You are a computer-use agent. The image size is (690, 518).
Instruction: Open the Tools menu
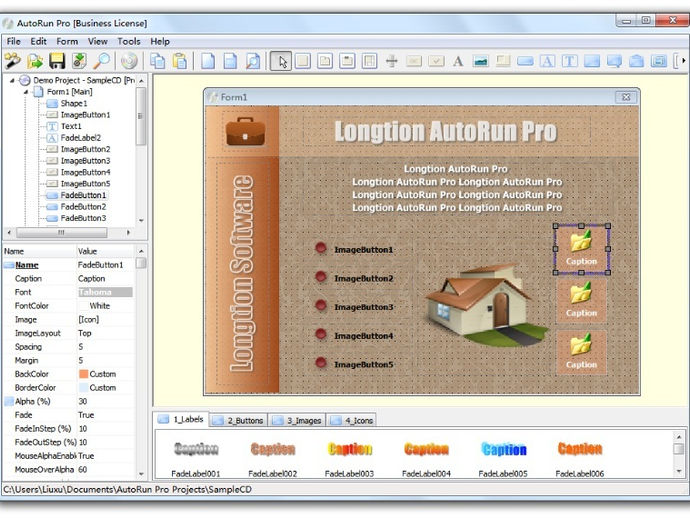[129, 41]
